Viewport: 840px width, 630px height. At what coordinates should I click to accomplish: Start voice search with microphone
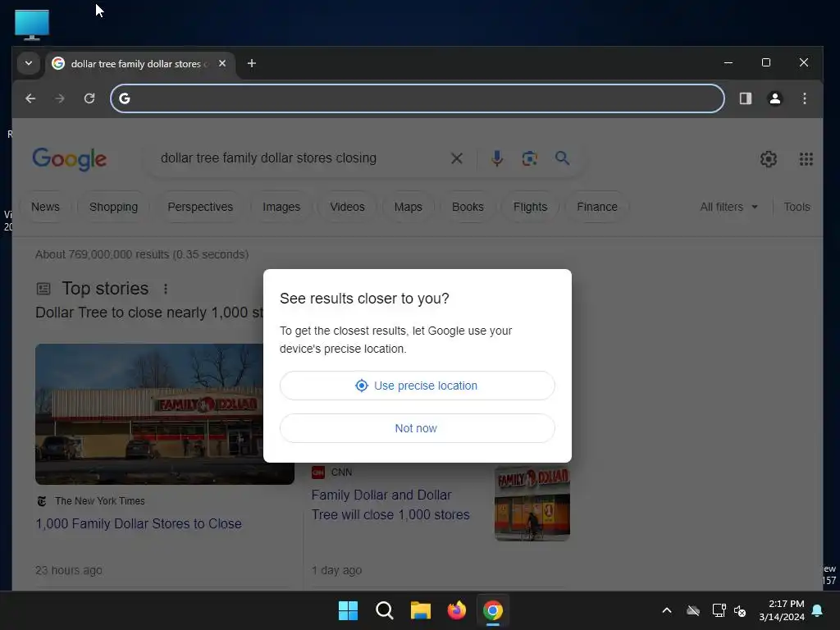coord(496,158)
